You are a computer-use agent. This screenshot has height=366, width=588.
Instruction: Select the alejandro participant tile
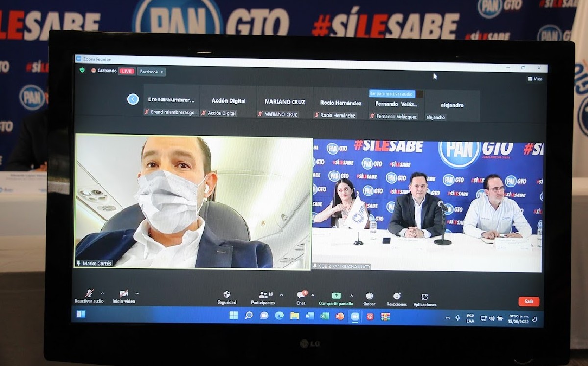[x=452, y=105]
